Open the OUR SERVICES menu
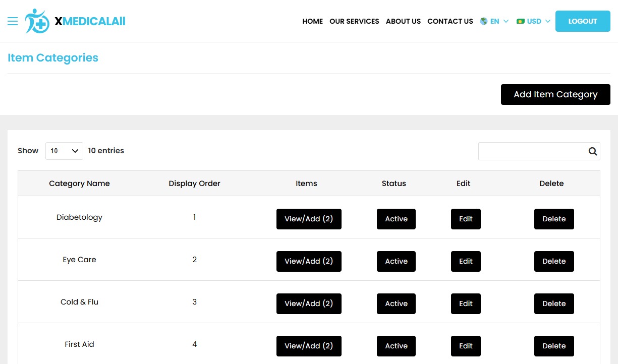 pos(354,21)
